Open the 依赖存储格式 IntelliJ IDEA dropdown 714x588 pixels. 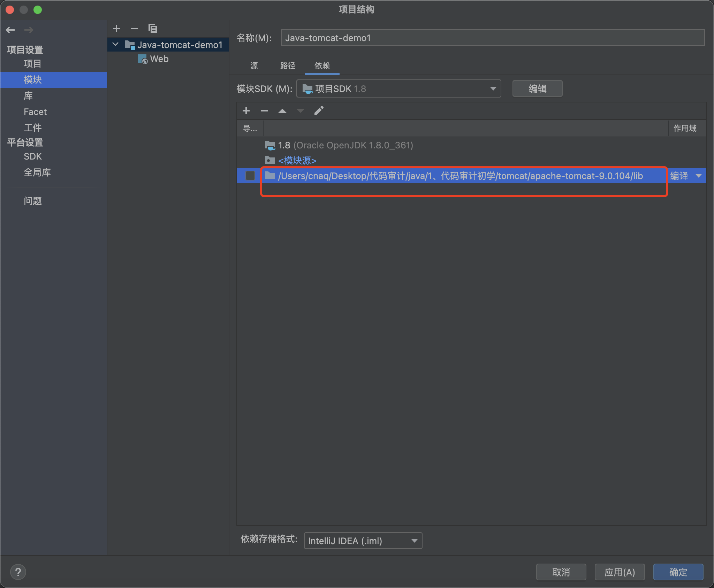pyautogui.click(x=363, y=541)
